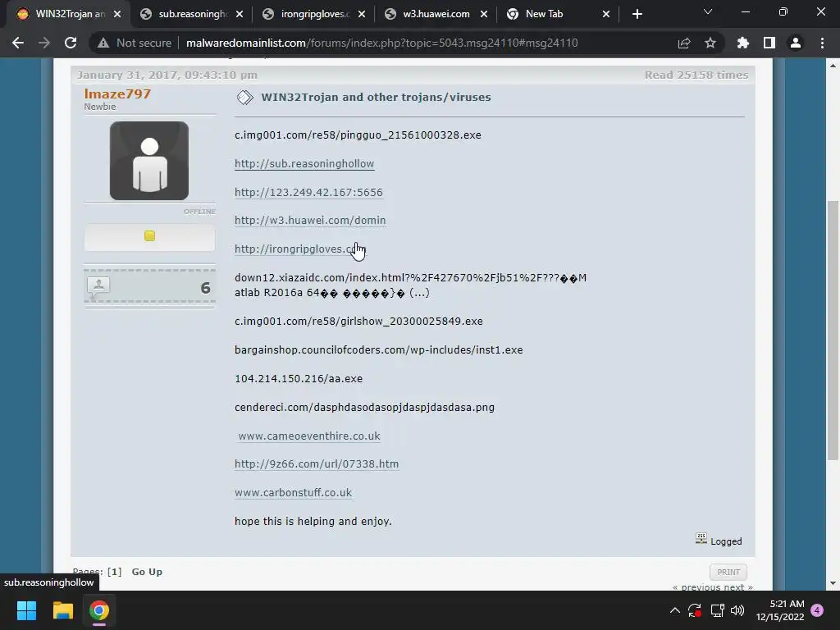Open the Extensions puzzle icon
Viewport: 840px width, 630px height.
click(742, 43)
